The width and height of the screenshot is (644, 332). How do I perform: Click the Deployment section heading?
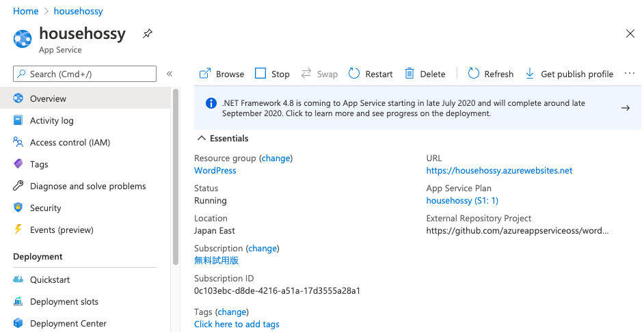[x=38, y=256]
